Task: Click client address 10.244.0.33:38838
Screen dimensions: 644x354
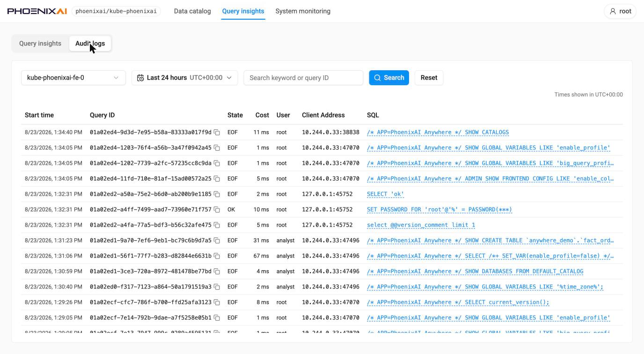Action: click(330, 133)
